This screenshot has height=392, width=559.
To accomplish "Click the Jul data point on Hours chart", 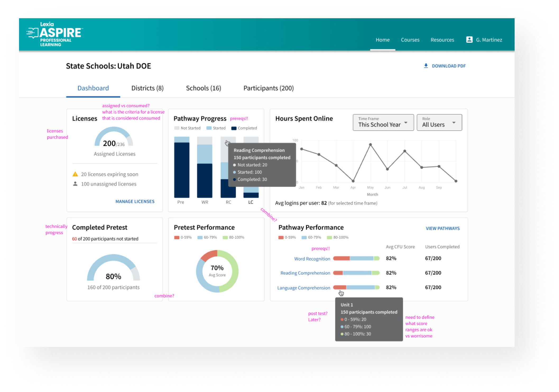I will click(x=405, y=151).
